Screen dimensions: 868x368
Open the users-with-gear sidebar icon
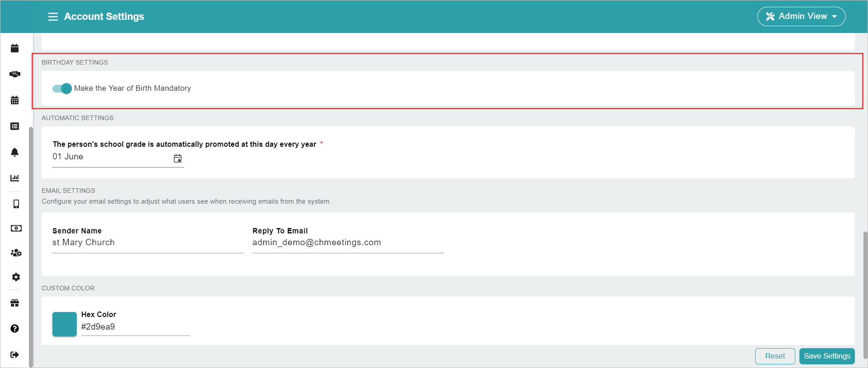[16, 253]
